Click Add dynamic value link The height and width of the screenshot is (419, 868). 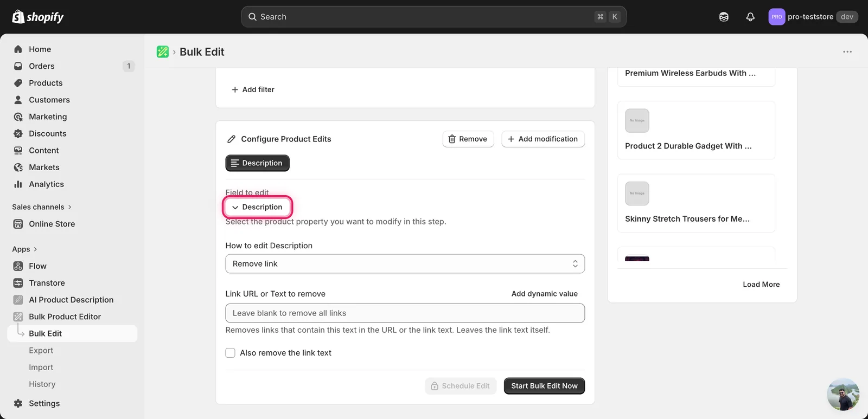545,294
